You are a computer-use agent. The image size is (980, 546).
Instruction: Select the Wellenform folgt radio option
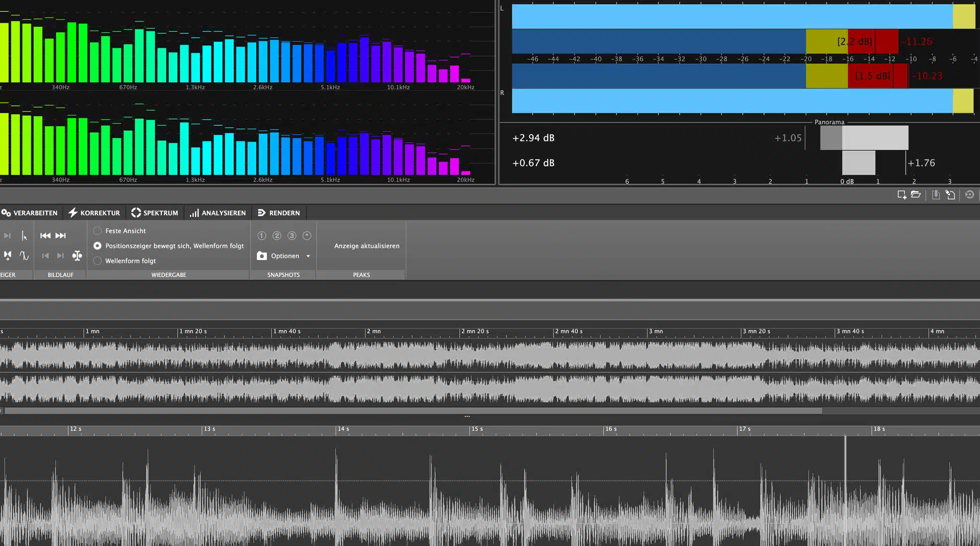point(97,260)
